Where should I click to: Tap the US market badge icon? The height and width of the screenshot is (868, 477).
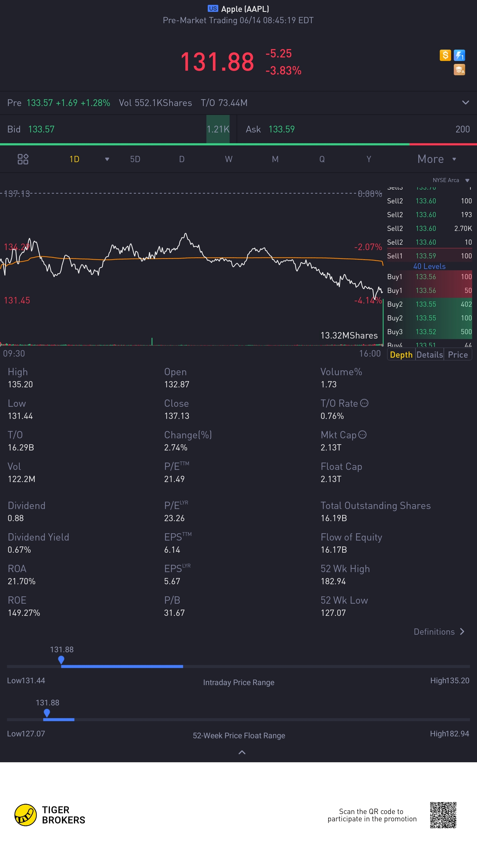pyautogui.click(x=213, y=8)
